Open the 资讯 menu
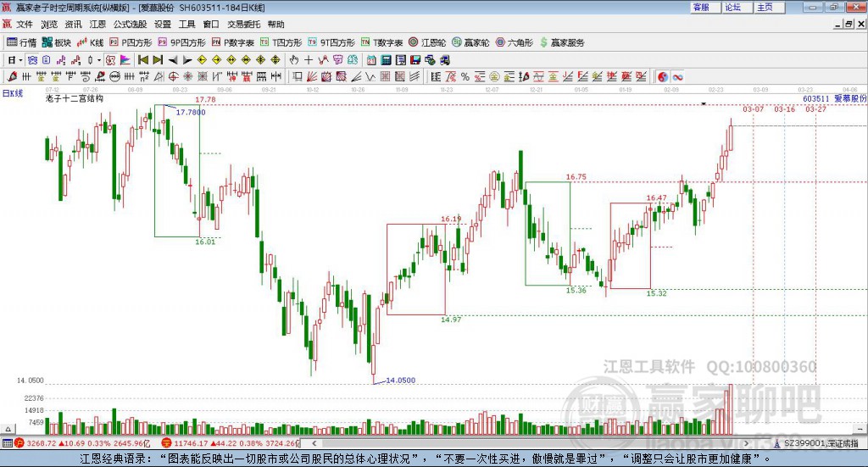The image size is (868, 467). [73, 25]
